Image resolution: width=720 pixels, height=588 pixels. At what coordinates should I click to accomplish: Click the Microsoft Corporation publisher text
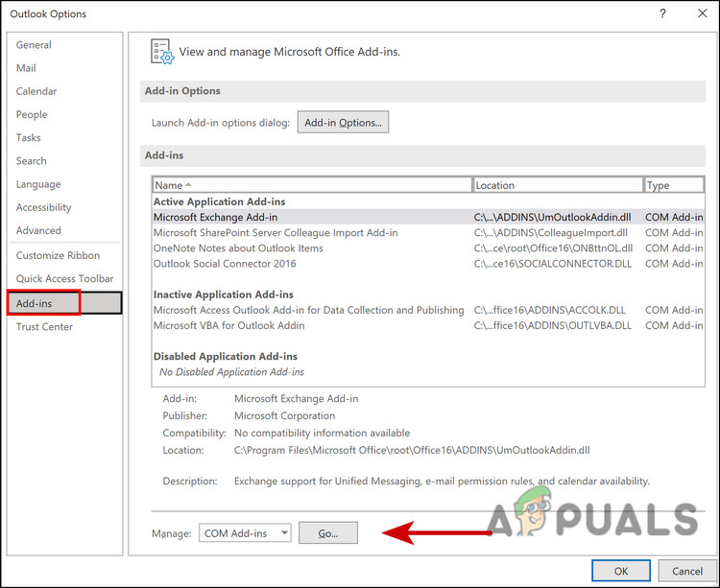(x=285, y=416)
